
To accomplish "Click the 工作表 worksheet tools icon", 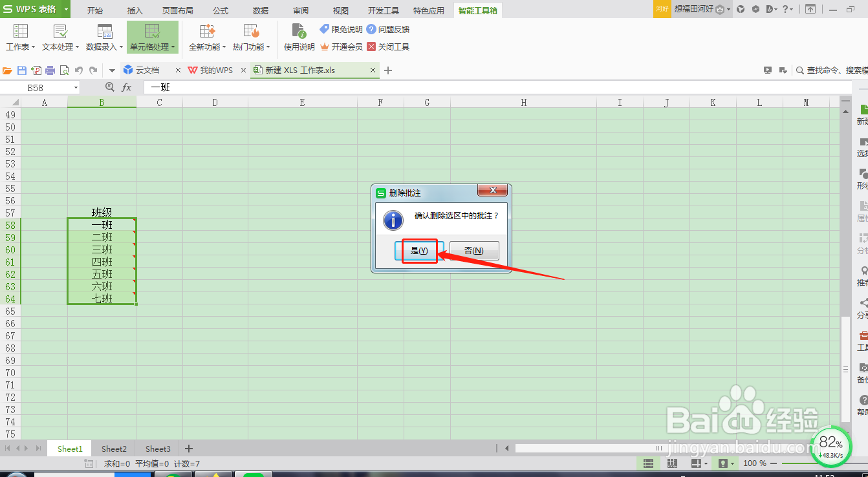I will pos(21,31).
